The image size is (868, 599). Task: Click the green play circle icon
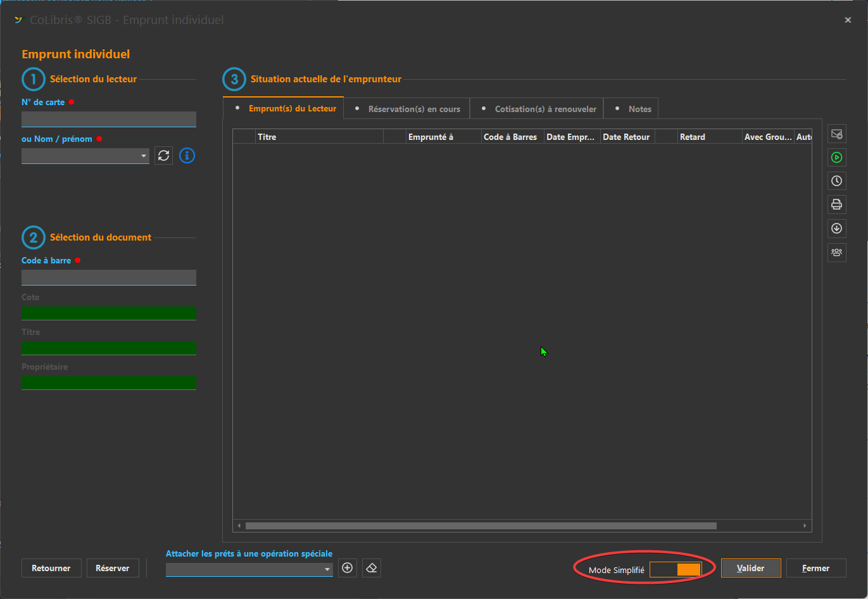[836, 158]
